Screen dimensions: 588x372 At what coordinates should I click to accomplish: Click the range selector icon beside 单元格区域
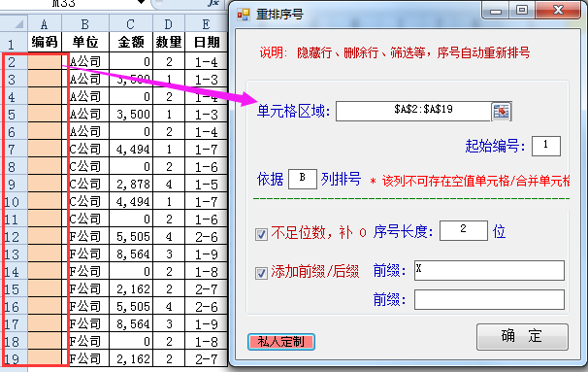point(502,112)
